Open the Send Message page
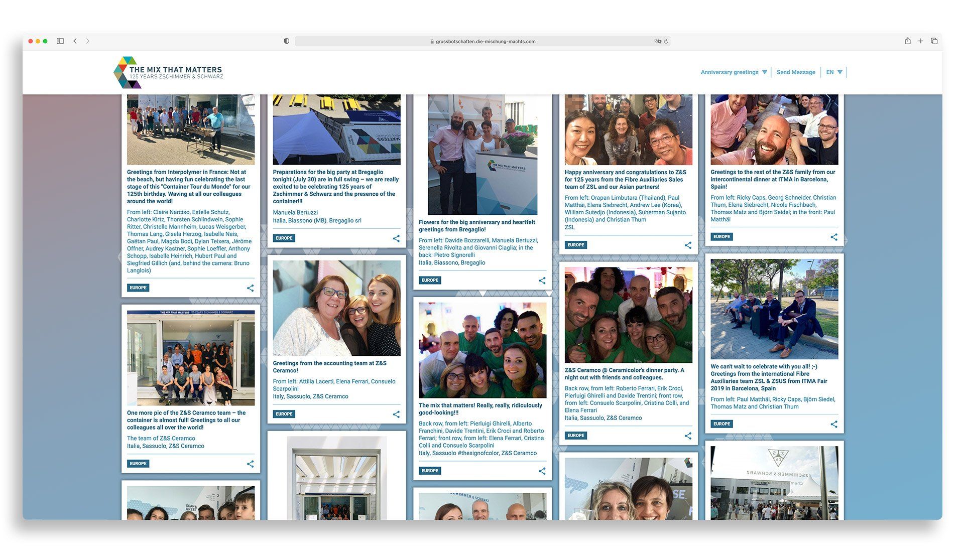The width and height of the screenshot is (964, 560). 796,72
